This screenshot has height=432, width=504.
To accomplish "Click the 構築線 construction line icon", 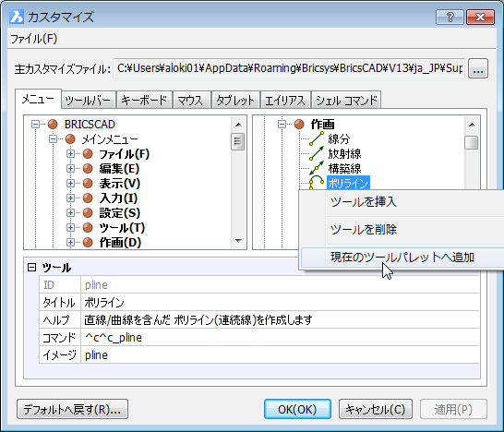I will click(317, 168).
